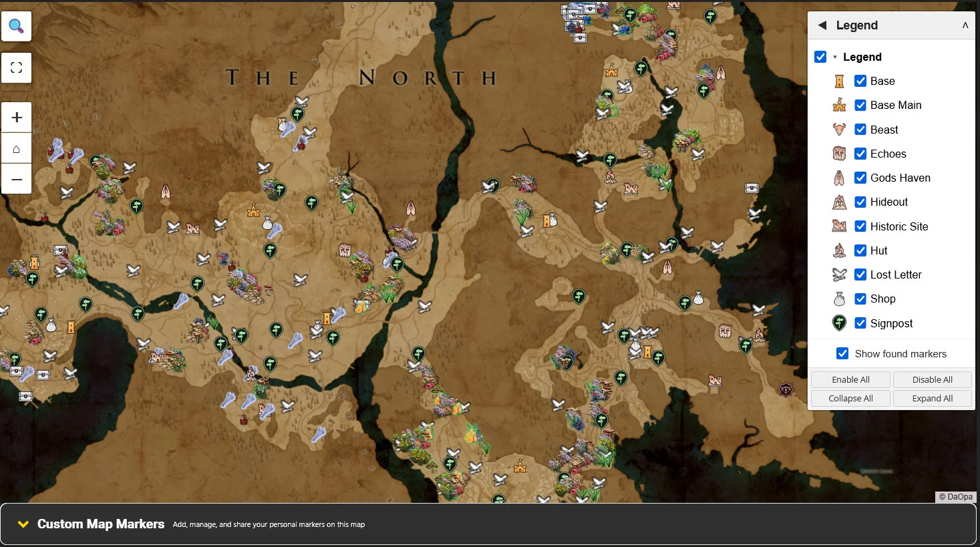Open the map search magnifier tool
980x547 pixels.
click(17, 26)
